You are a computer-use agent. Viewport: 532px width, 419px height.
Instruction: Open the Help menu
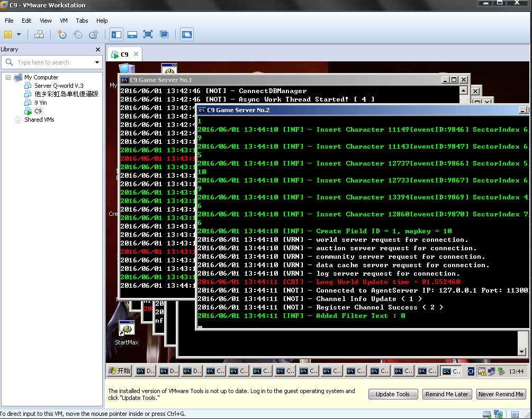pos(102,21)
